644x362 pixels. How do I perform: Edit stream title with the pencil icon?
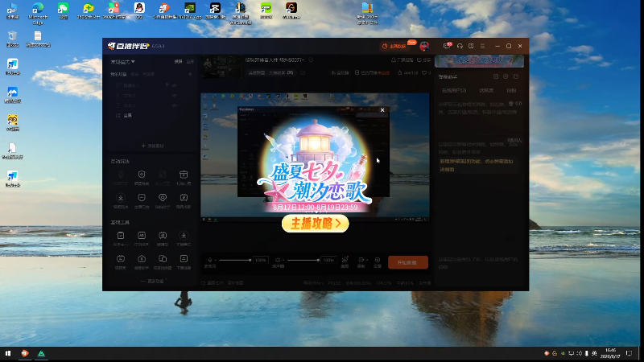click(311, 60)
